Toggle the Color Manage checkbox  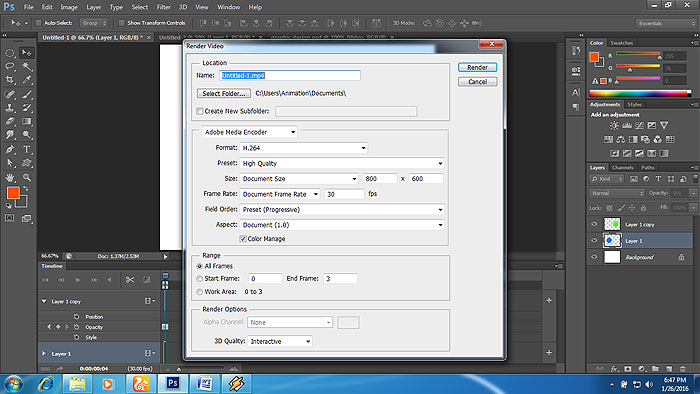(243, 239)
